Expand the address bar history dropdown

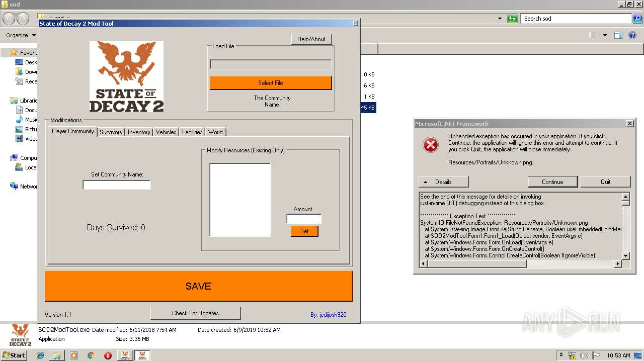[x=500, y=19]
